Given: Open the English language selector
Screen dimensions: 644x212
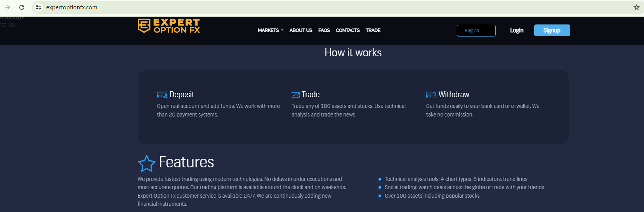Looking at the screenshot, I should coord(476,31).
